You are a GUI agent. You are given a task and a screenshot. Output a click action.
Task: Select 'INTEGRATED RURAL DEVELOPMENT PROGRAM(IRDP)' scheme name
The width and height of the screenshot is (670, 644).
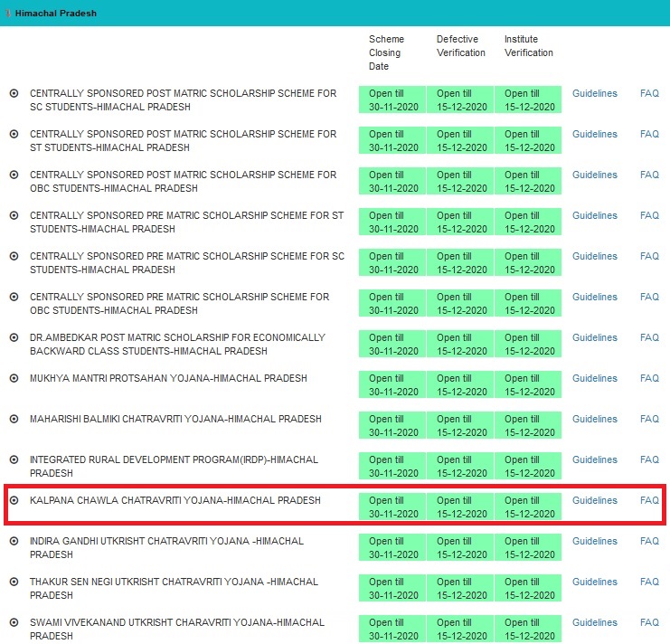(x=148, y=459)
